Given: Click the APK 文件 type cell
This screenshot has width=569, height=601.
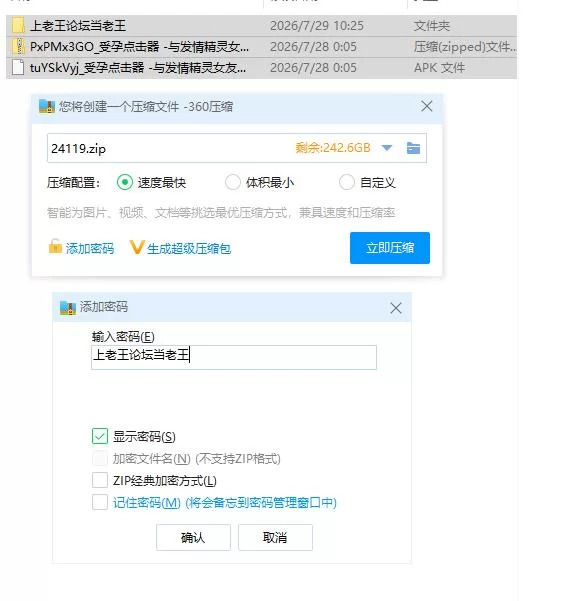Looking at the screenshot, I should pyautogui.click(x=439, y=68).
